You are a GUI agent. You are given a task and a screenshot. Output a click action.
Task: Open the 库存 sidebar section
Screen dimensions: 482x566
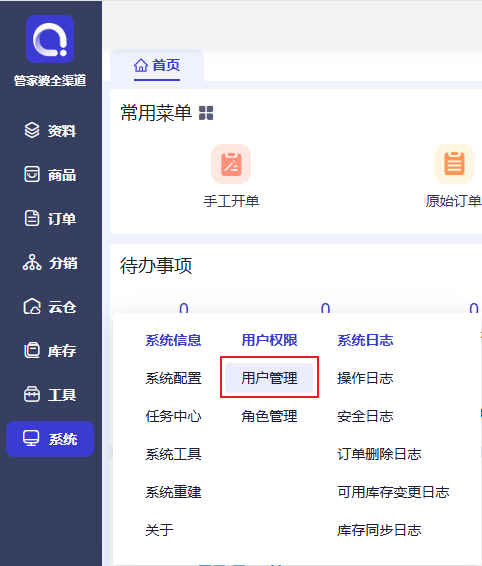tap(50, 351)
